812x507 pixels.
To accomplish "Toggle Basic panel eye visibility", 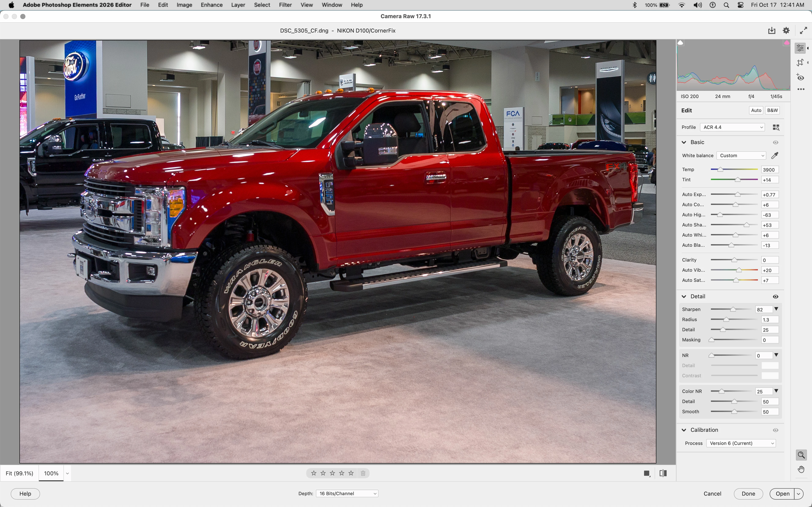I will [x=776, y=143].
